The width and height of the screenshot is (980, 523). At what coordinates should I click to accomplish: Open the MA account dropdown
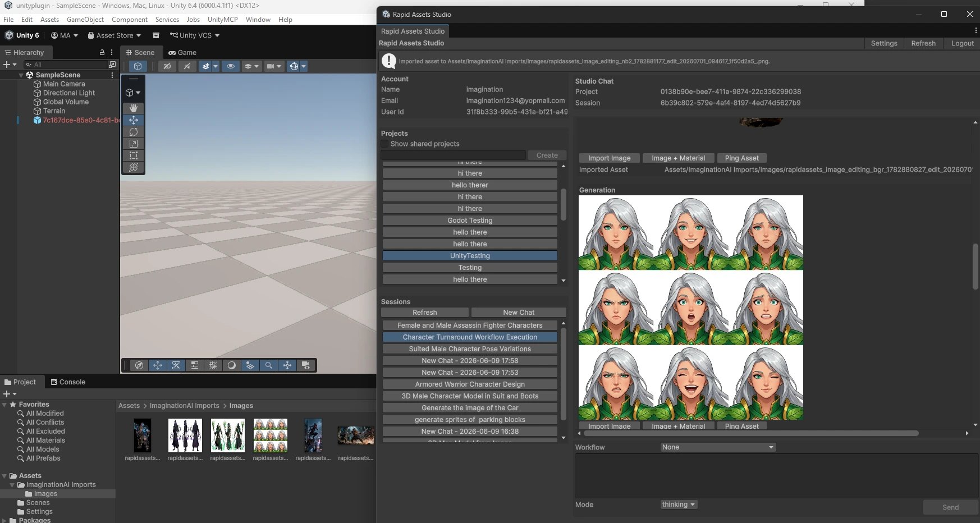tap(65, 35)
